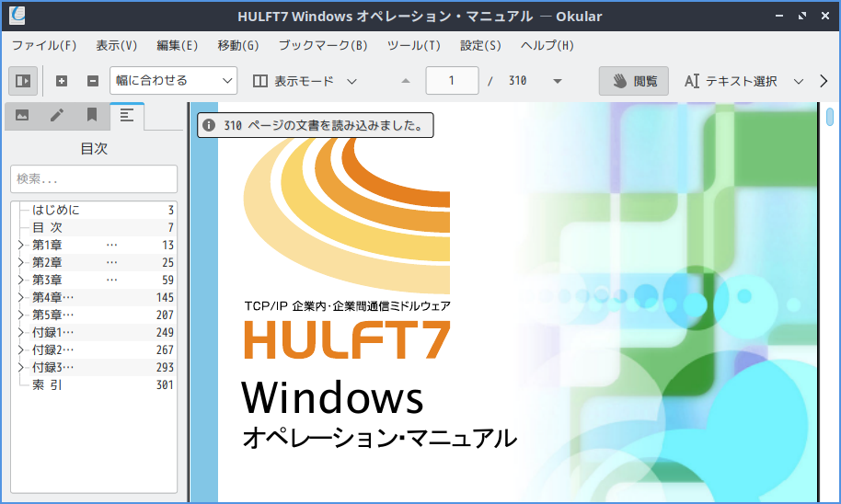Open the ツール(T) menu
Screen dimensions: 841x504
(413, 46)
